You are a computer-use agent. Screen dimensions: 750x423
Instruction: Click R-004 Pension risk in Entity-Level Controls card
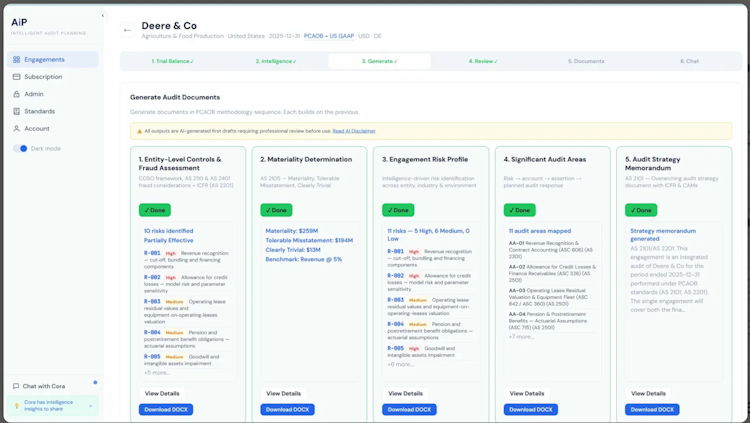pyautogui.click(x=187, y=339)
